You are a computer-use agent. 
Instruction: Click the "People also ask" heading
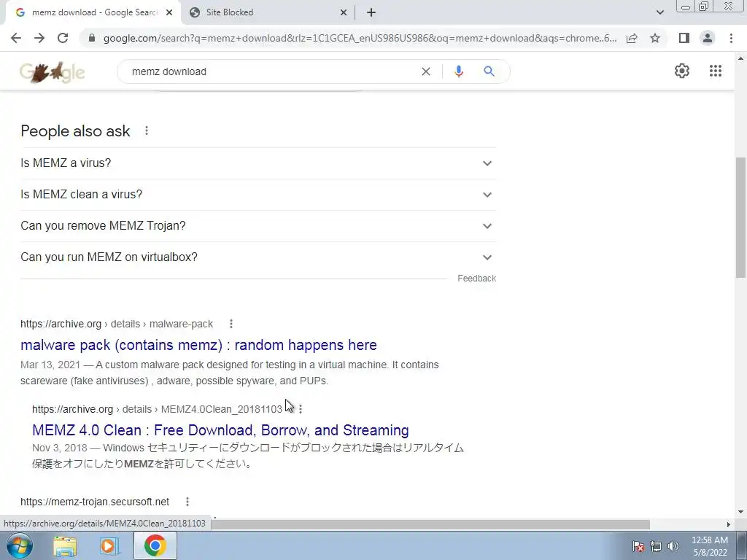tap(75, 131)
